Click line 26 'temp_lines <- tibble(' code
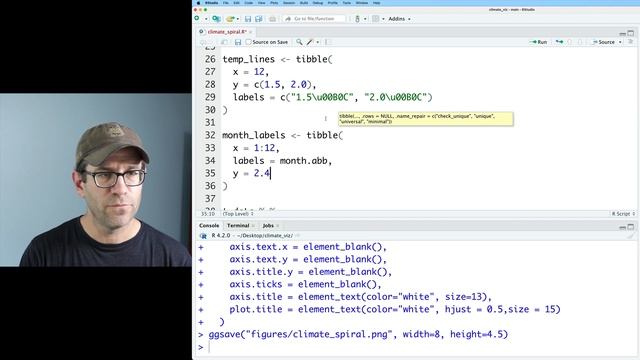 277,59
